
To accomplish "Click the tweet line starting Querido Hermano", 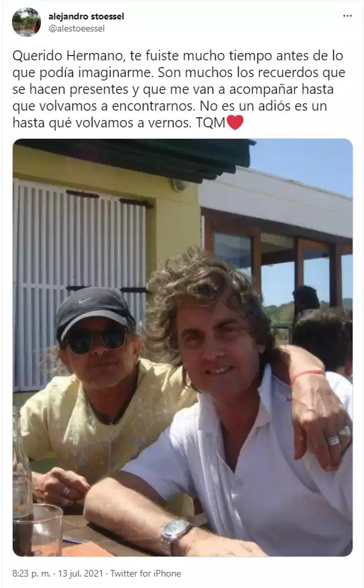I will [x=178, y=56].
